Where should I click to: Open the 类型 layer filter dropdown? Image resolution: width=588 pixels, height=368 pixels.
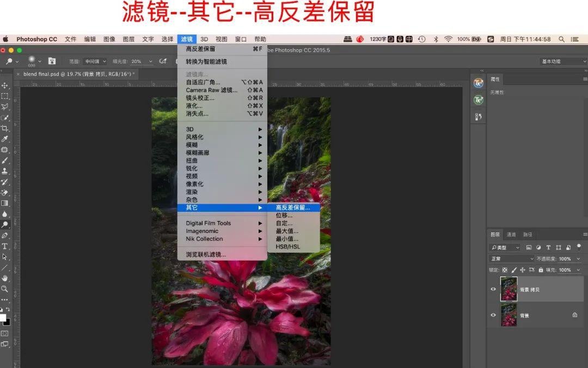[505, 248]
